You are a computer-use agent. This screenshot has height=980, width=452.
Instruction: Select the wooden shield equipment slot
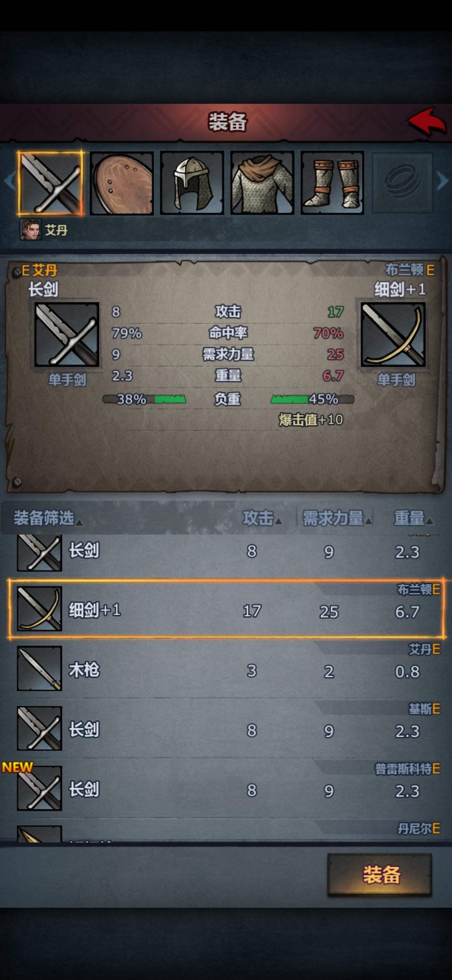coord(122,183)
